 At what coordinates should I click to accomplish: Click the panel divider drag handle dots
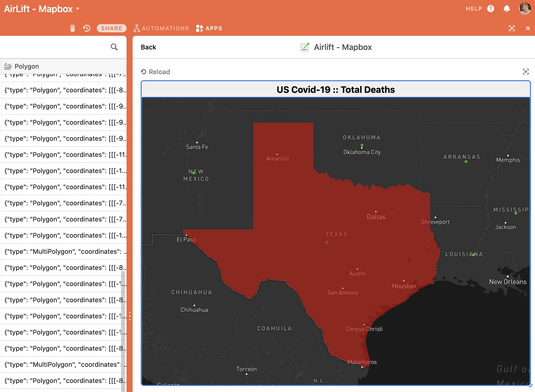(130, 316)
